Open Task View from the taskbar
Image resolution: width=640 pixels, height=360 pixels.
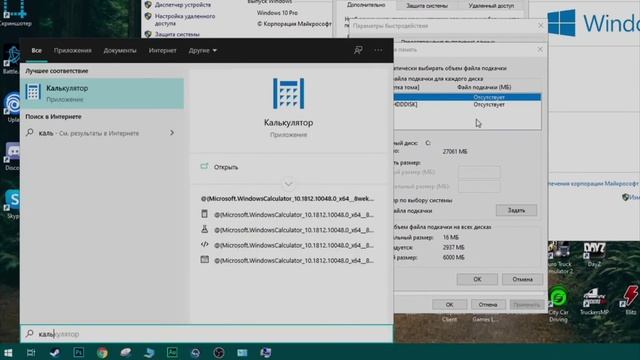(31, 353)
